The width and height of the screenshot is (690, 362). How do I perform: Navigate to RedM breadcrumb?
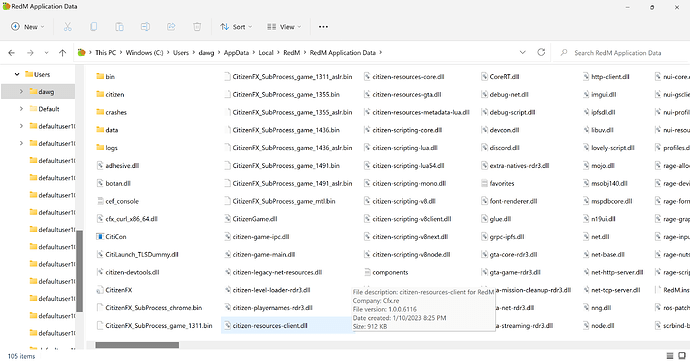tap(291, 53)
